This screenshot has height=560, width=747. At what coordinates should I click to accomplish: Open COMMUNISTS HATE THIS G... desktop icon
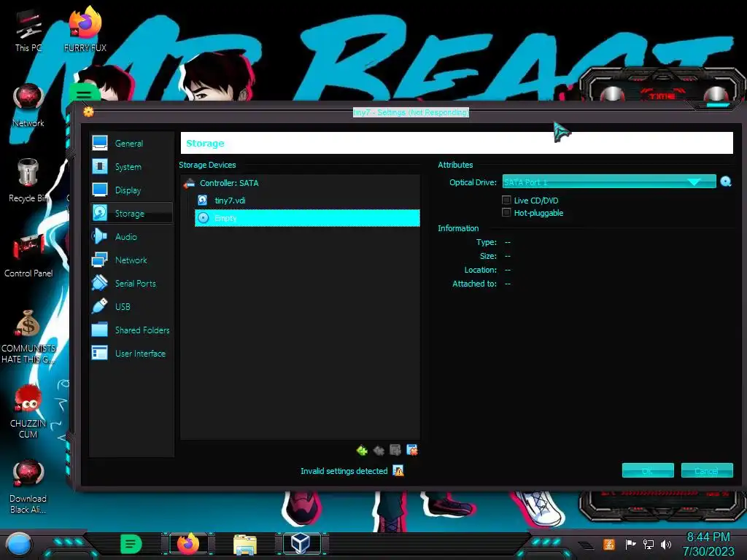tap(28, 337)
